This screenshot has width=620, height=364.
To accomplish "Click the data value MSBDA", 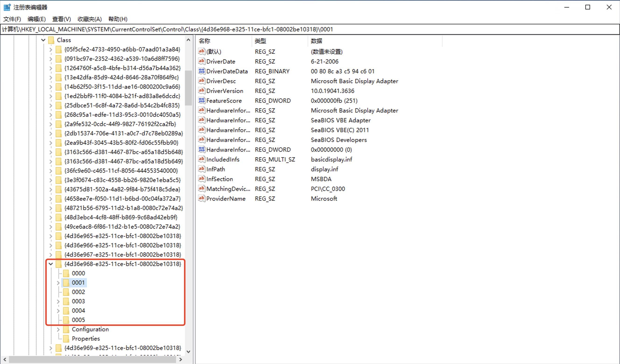I will coord(321,179).
